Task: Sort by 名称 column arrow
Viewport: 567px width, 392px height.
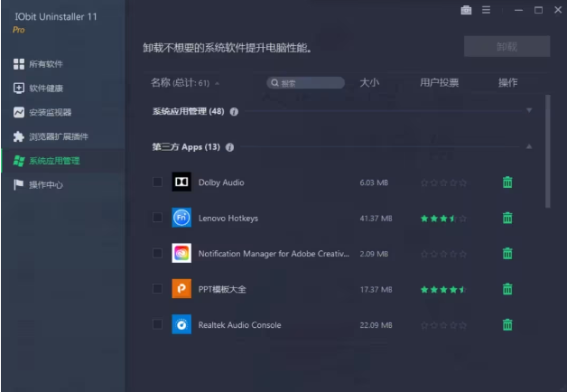Action: [217, 83]
